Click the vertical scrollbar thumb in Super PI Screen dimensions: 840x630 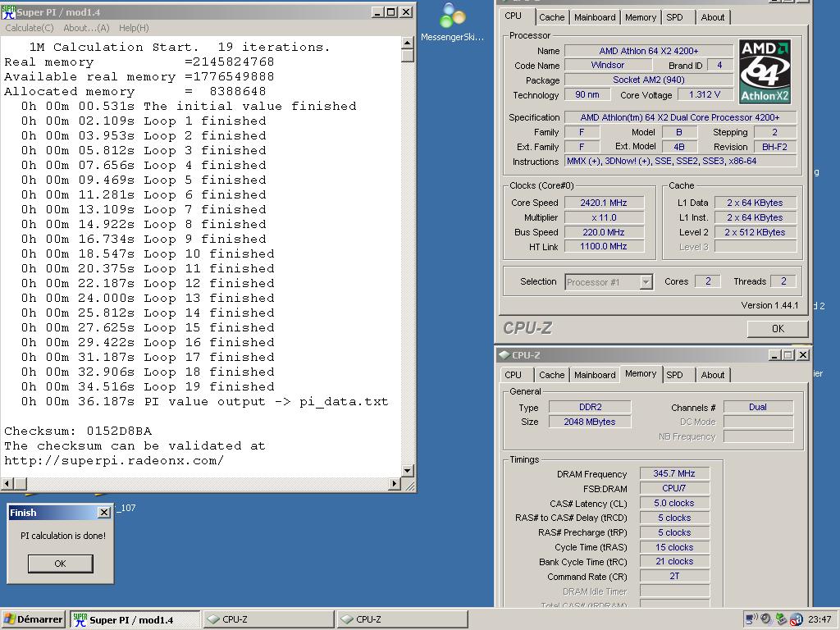click(408, 55)
